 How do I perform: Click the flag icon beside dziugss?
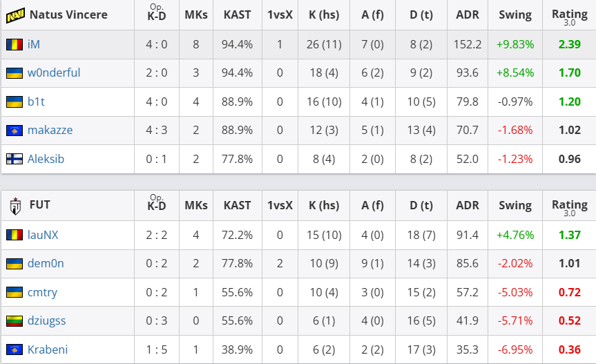14,321
